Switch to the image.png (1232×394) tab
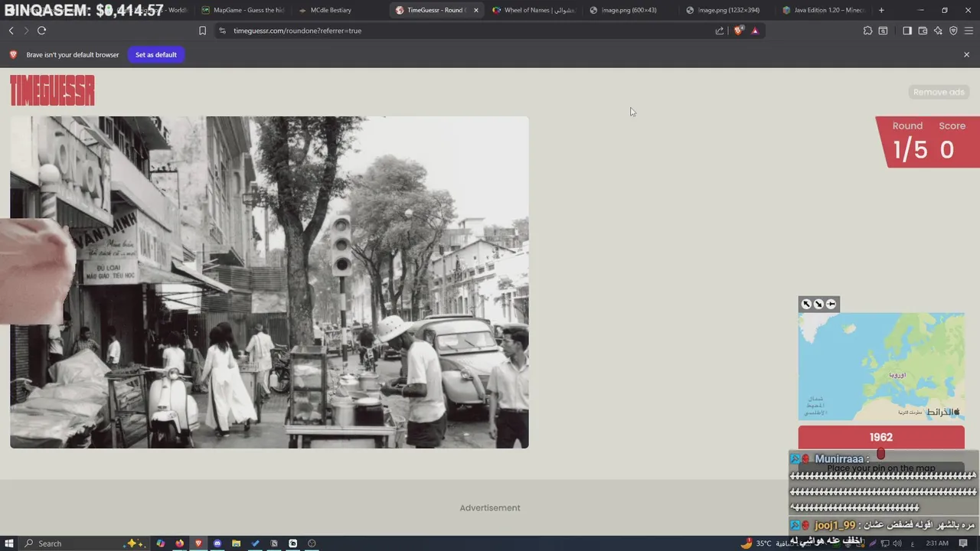Screen dimensions: 980x551 click(727, 10)
